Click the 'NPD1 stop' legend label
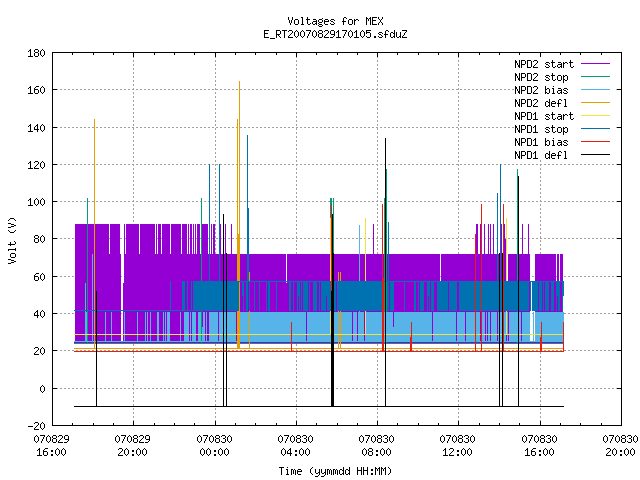The image size is (640, 480). coord(541,129)
